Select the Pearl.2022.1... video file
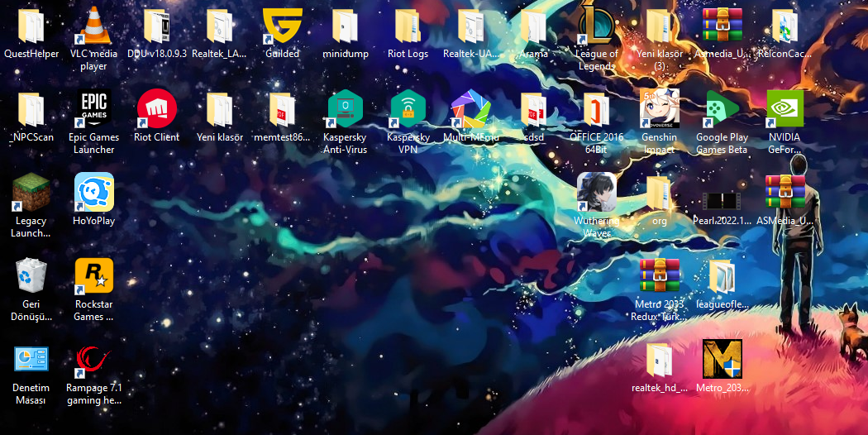Viewport: 868px width, 435px height. 722,201
